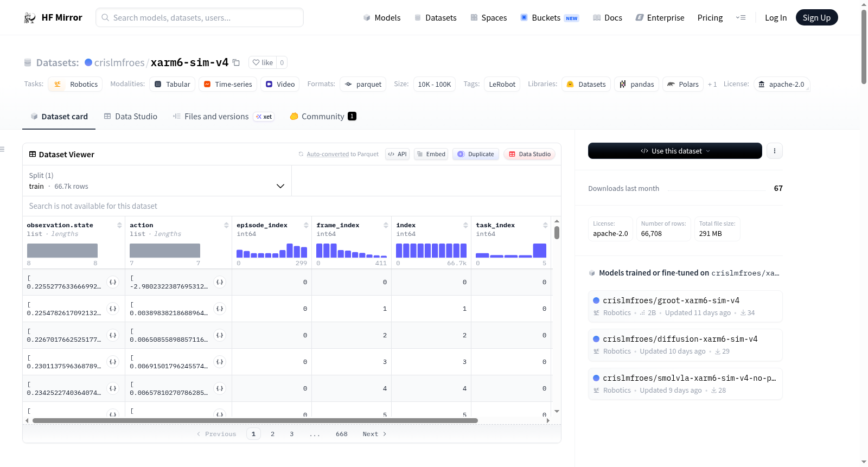Focus the search models, datasets, users field
The height and width of the screenshot is (467, 868).
(x=200, y=17)
